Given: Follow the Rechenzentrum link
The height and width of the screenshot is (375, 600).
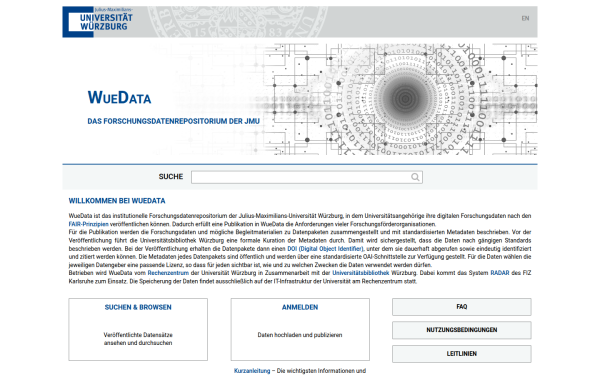Looking at the screenshot, I should pyautogui.click(x=168, y=273).
